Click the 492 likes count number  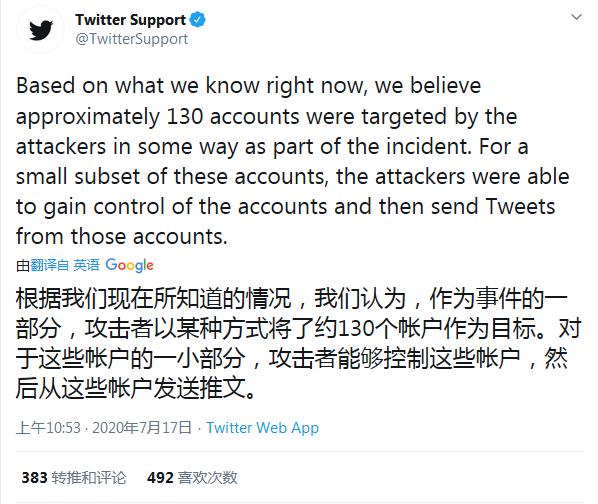tap(160, 478)
